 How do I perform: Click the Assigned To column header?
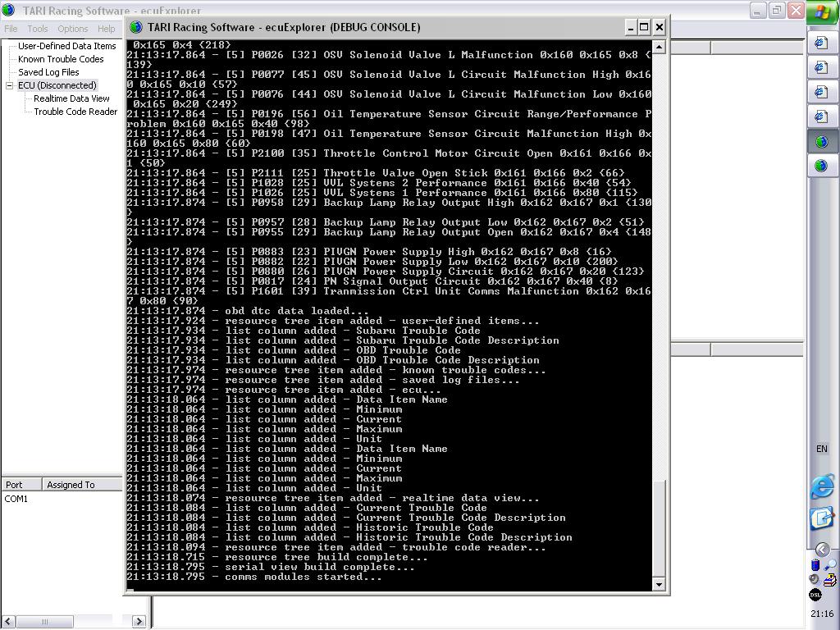click(x=82, y=484)
